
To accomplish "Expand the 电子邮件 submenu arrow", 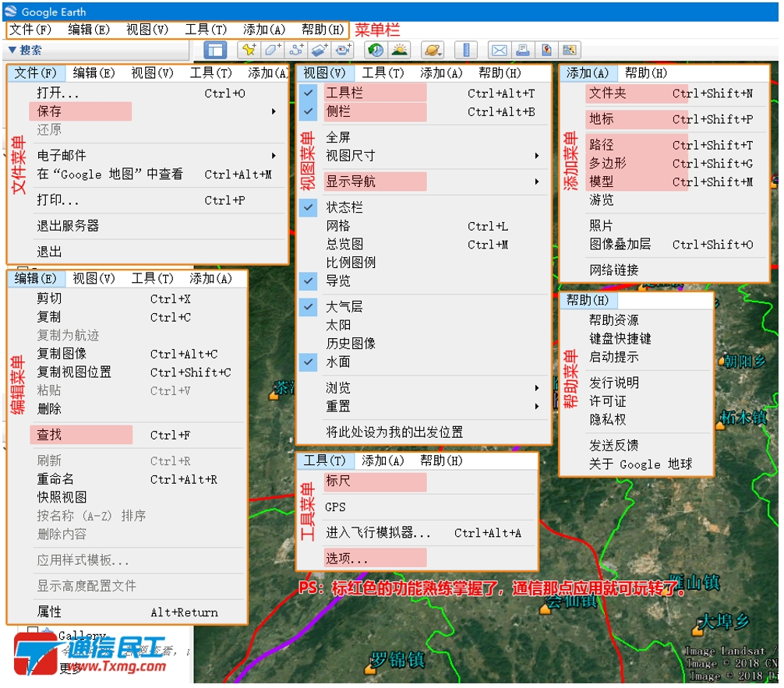I will pyautogui.click(x=274, y=156).
